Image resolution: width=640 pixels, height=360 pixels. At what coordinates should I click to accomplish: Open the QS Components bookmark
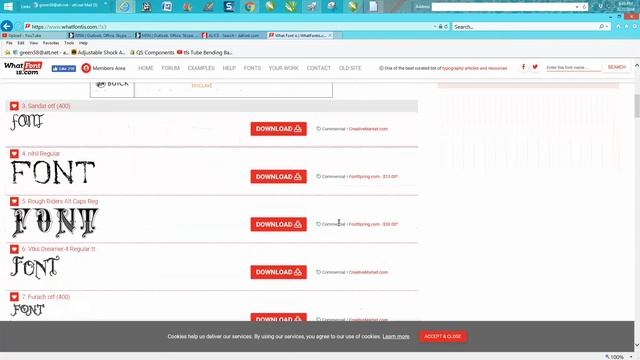coord(152,52)
